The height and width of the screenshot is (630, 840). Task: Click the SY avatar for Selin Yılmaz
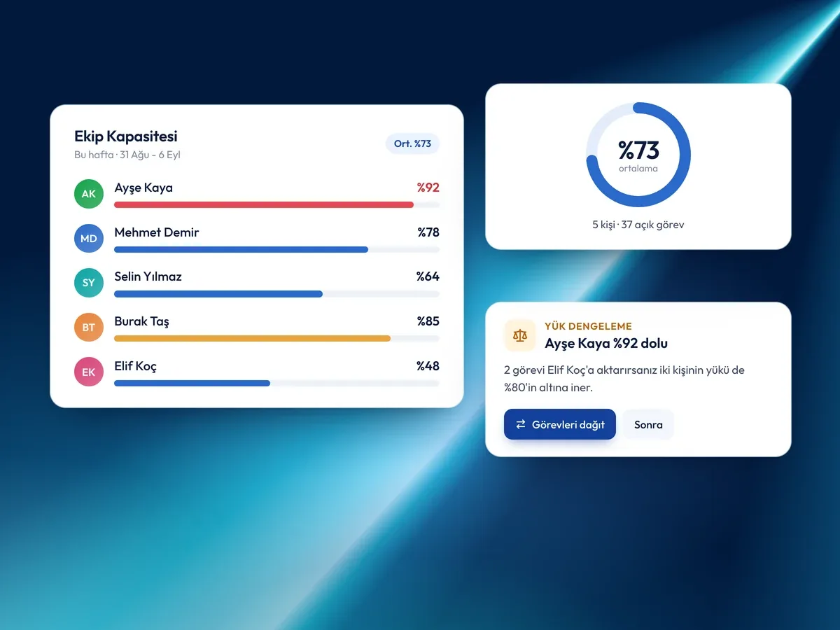click(x=89, y=283)
